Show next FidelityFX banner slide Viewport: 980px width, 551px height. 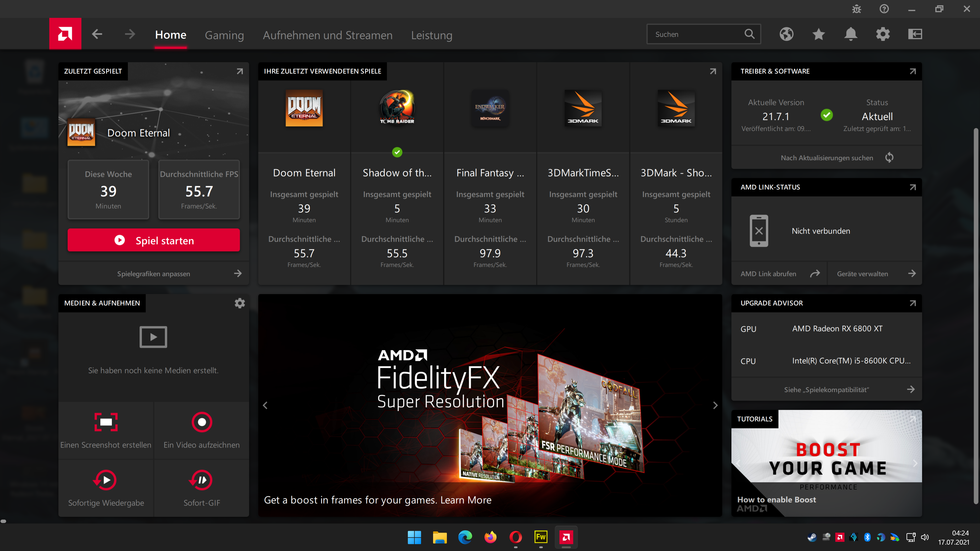coord(715,405)
